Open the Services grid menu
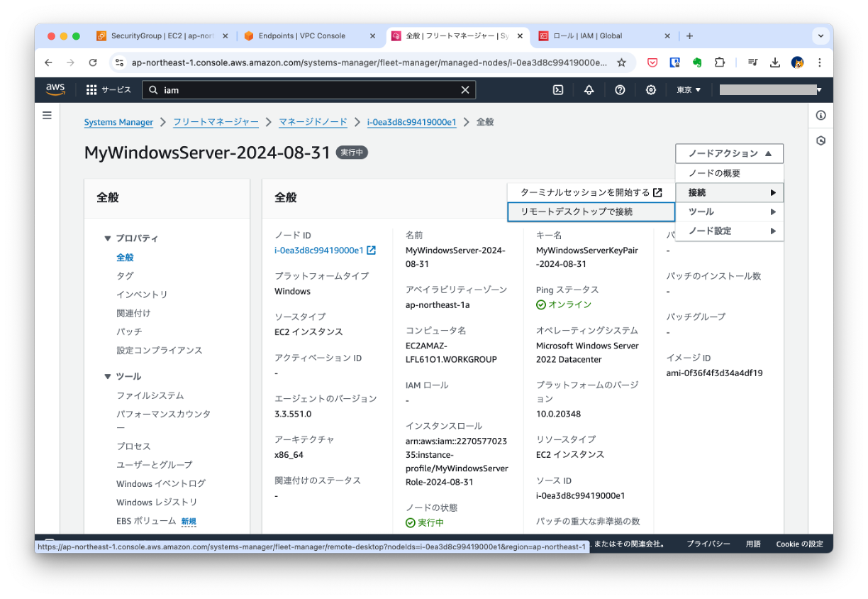The width and height of the screenshot is (868, 599). (108, 90)
